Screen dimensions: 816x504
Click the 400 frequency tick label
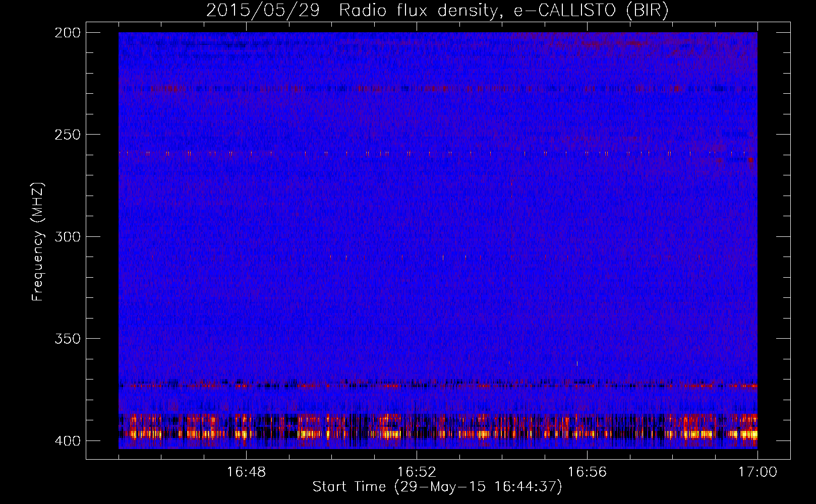[67, 441]
